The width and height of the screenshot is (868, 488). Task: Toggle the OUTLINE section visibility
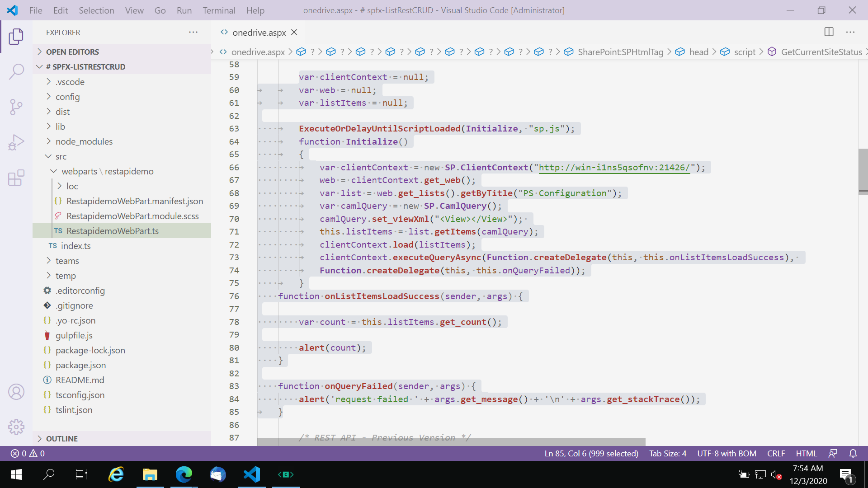tap(61, 439)
